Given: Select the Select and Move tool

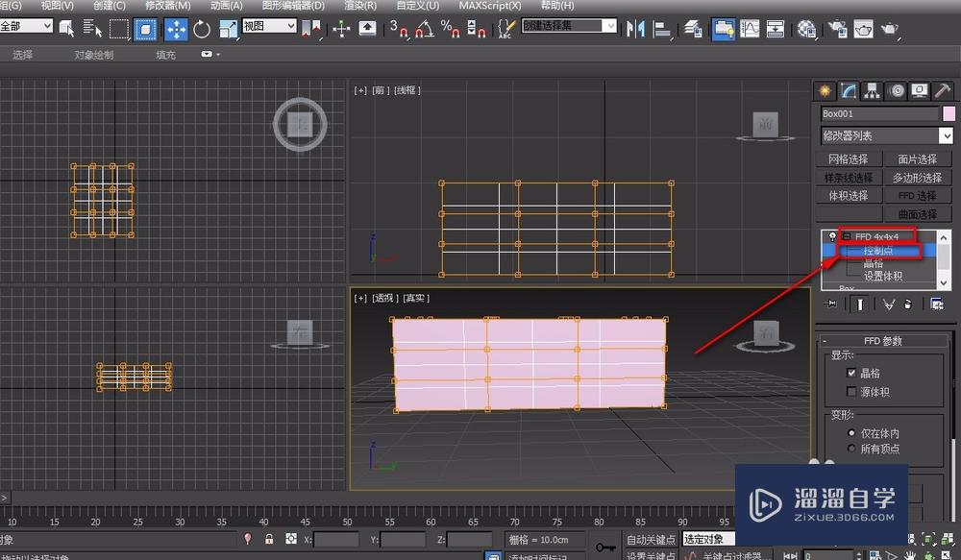Looking at the screenshot, I should click(176, 28).
